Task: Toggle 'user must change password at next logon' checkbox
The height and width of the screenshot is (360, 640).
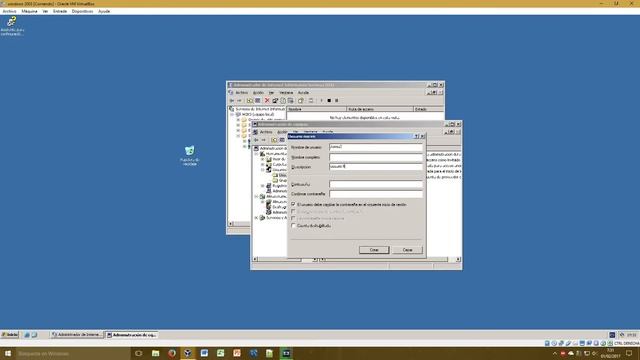Action: coord(293,204)
